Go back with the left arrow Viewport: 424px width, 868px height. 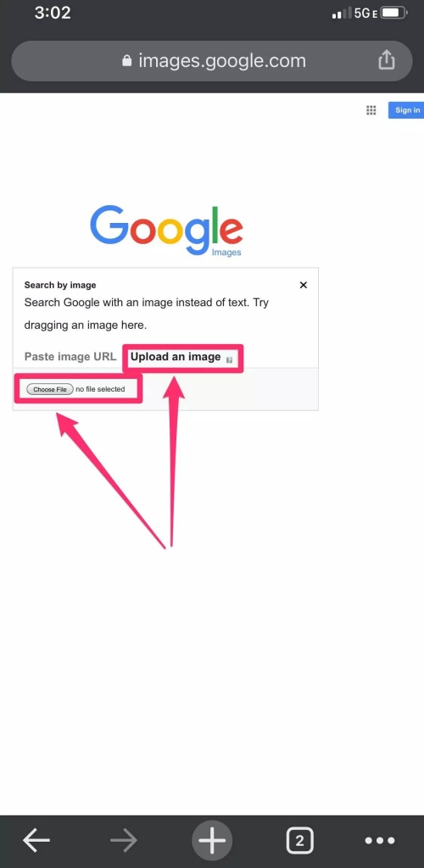(36, 841)
